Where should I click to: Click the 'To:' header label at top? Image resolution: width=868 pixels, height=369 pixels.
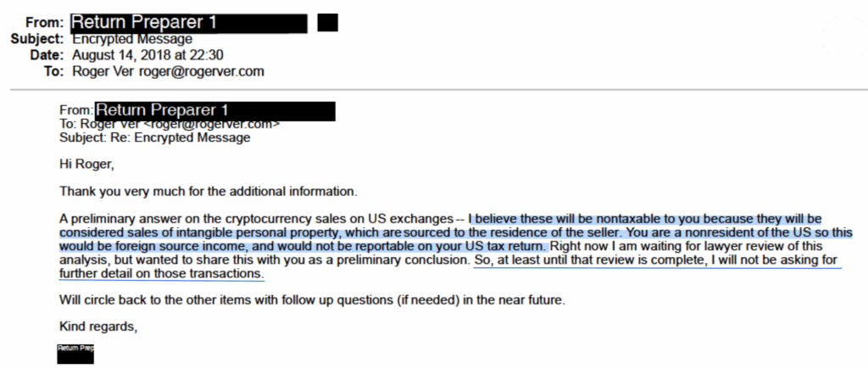pos(54,71)
